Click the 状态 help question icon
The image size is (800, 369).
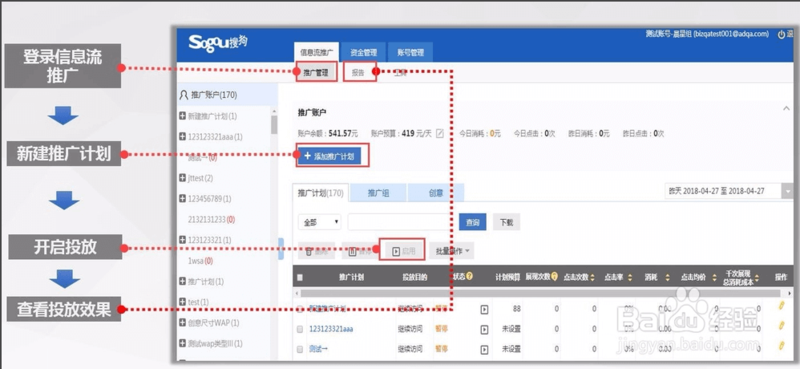pyautogui.click(x=469, y=276)
